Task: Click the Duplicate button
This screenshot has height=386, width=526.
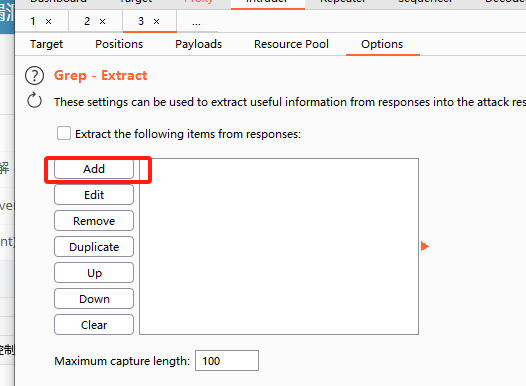Action: pyautogui.click(x=94, y=247)
